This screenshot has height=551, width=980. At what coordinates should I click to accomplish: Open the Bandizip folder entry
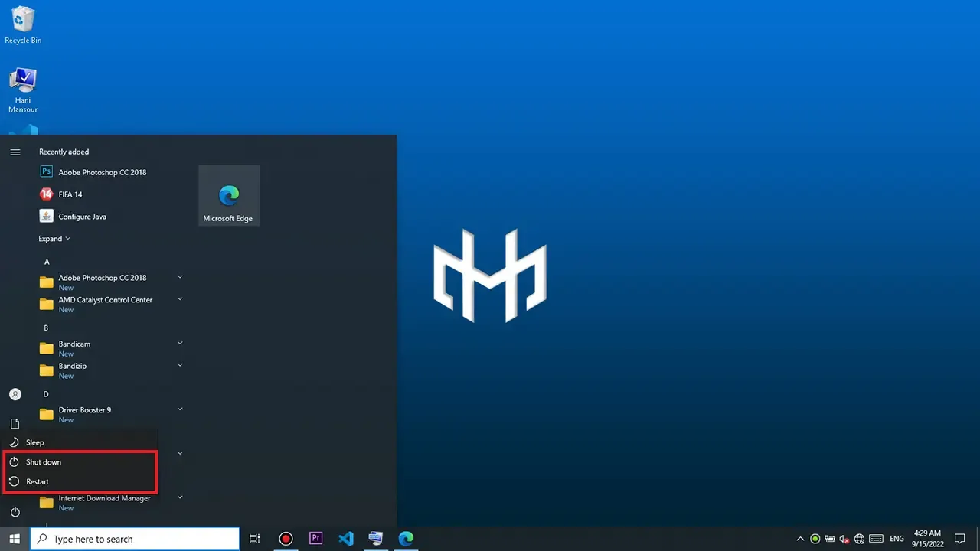point(111,370)
